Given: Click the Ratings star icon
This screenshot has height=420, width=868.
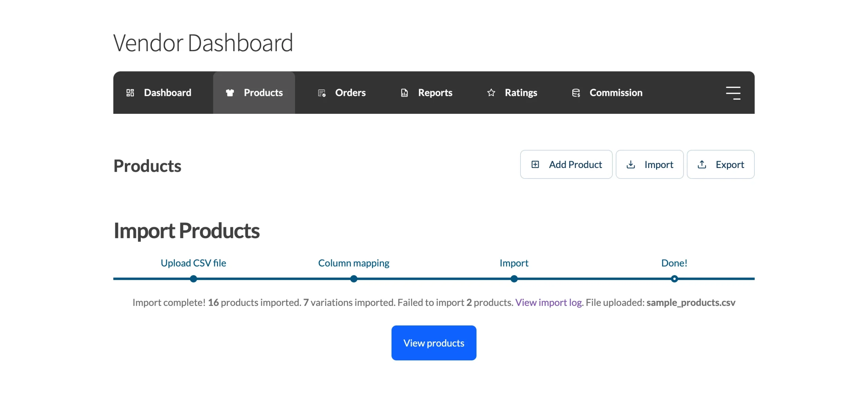Looking at the screenshot, I should pos(491,93).
